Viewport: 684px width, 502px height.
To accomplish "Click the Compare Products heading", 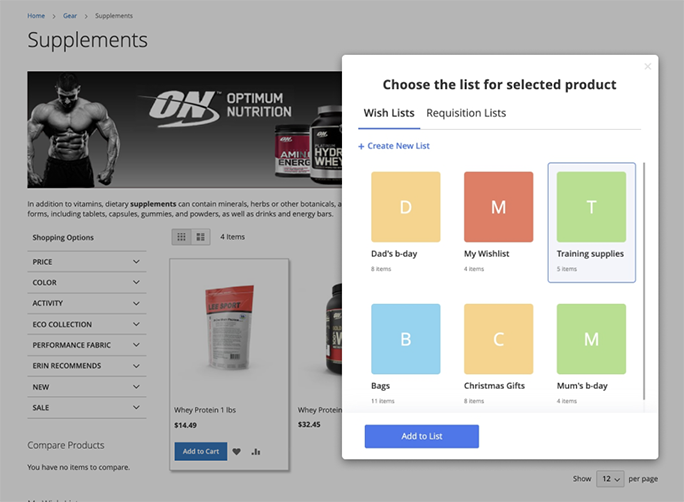I will coord(66,445).
